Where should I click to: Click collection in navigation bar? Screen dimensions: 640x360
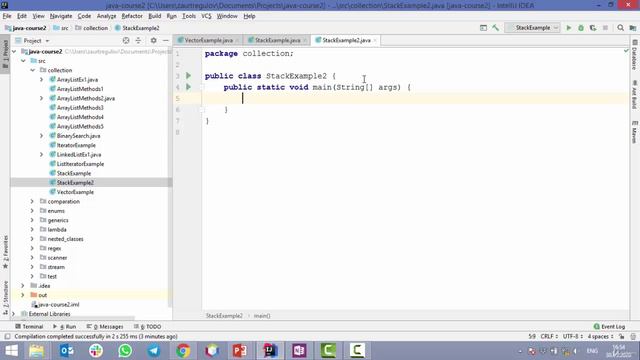(x=92, y=28)
